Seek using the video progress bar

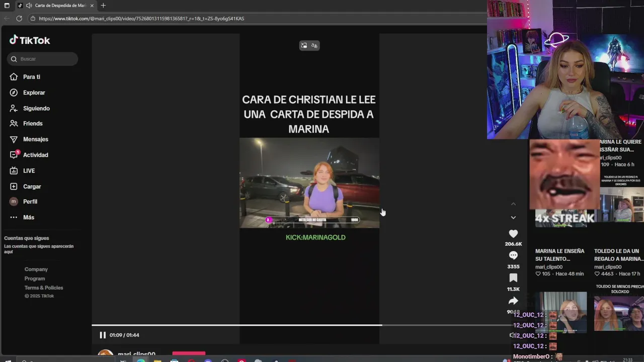tap(302, 325)
